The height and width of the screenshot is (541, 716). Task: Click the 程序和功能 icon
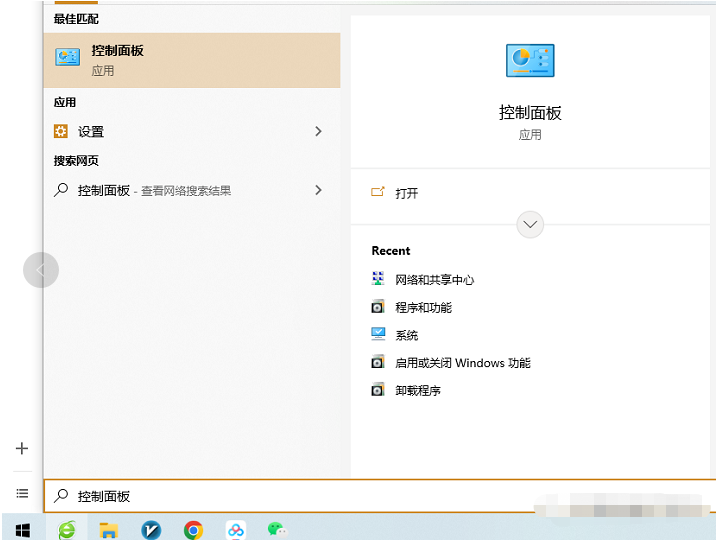click(378, 306)
